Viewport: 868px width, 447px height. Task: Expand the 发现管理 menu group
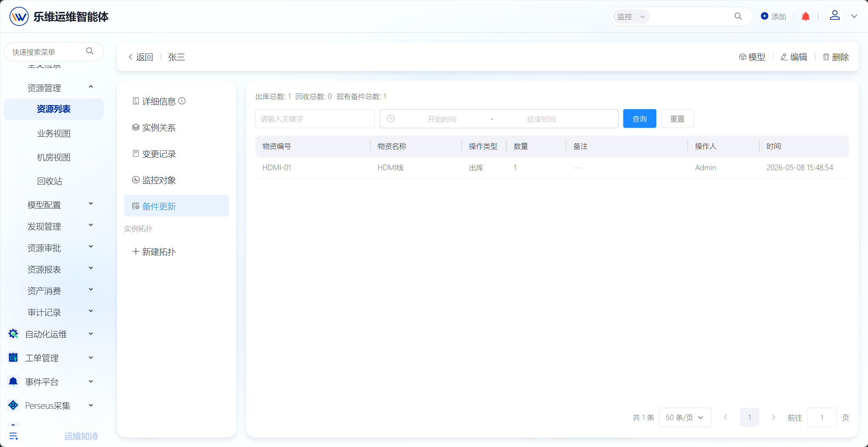coord(91,225)
